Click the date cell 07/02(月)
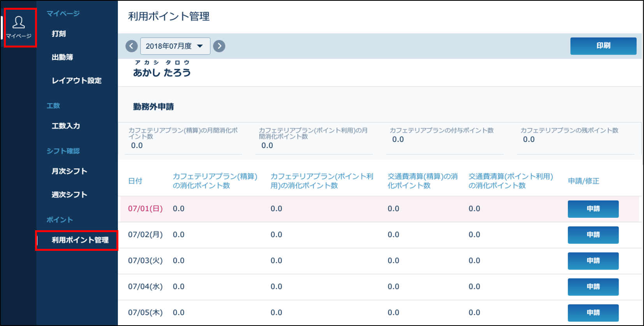This screenshot has height=326, width=644. 145,235
